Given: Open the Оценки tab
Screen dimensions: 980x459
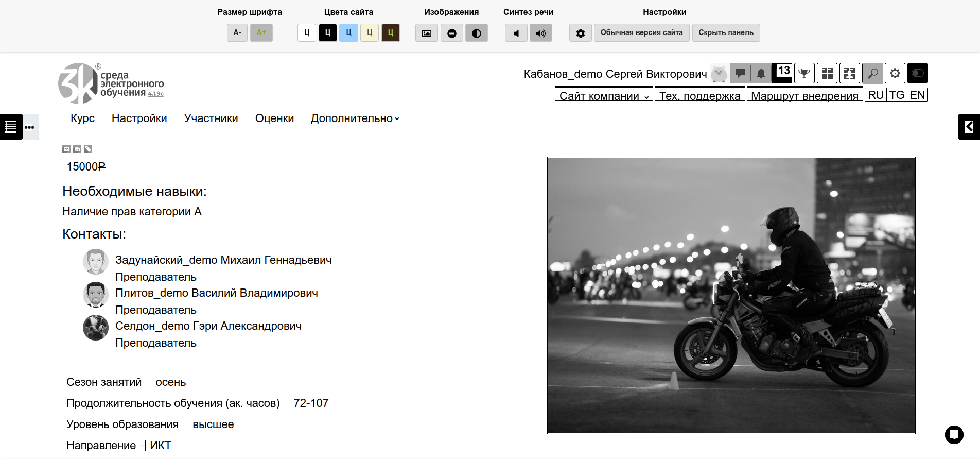Looking at the screenshot, I should click(x=275, y=118).
